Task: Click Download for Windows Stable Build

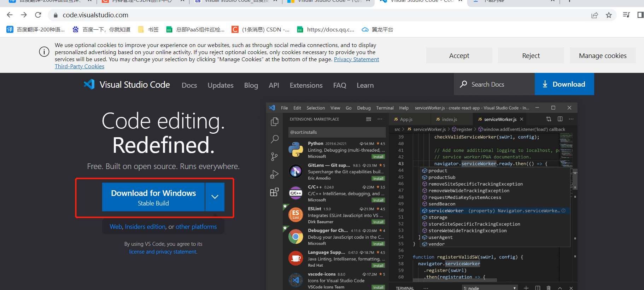Action: (153, 197)
